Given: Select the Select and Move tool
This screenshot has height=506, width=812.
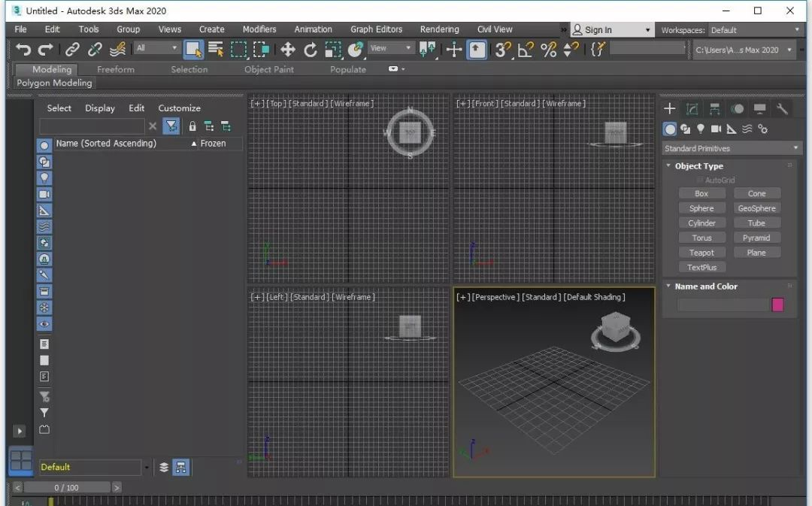Looking at the screenshot, I should [288, 50].
